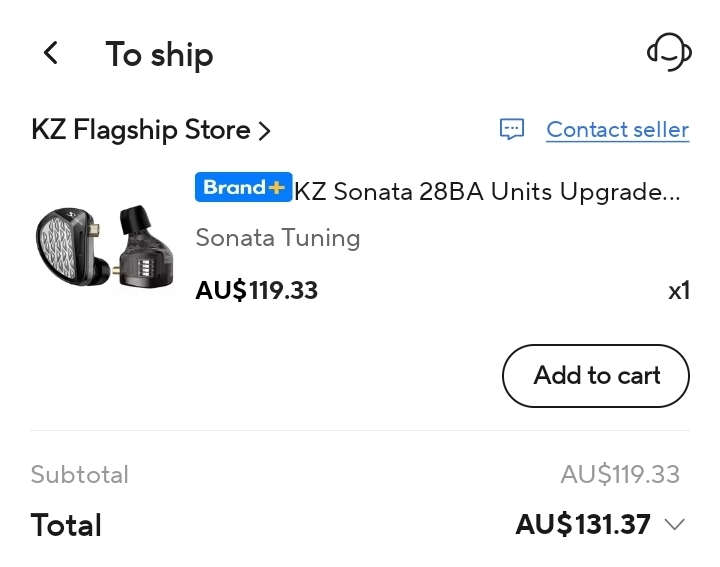The image size is (720, 567).
Task: Click the x1 quantity indicator
Action: (x=679, y=291)
